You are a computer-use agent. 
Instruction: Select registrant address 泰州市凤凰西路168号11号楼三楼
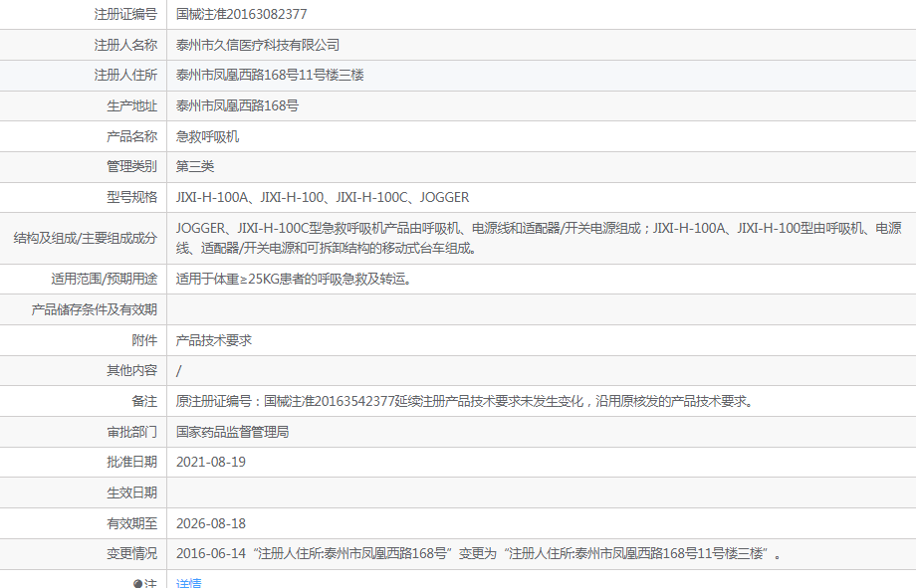coord(270,75)
